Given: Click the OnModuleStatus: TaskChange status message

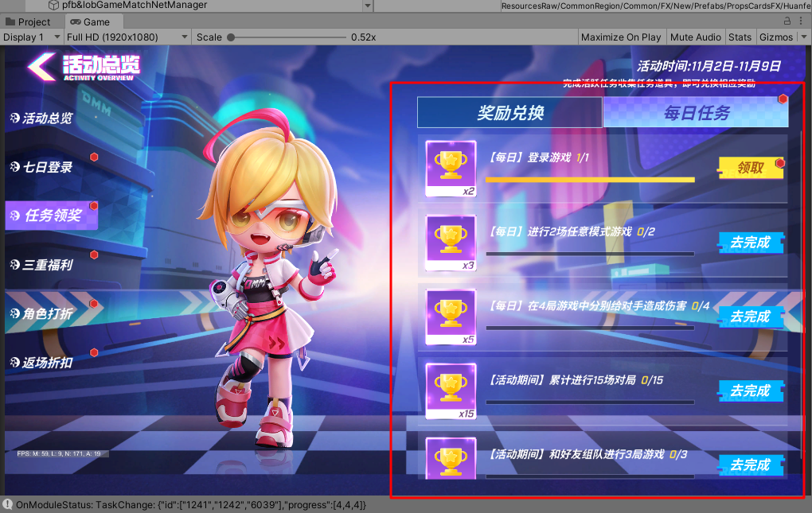Looking at the screenshot, I should [190, 505].
